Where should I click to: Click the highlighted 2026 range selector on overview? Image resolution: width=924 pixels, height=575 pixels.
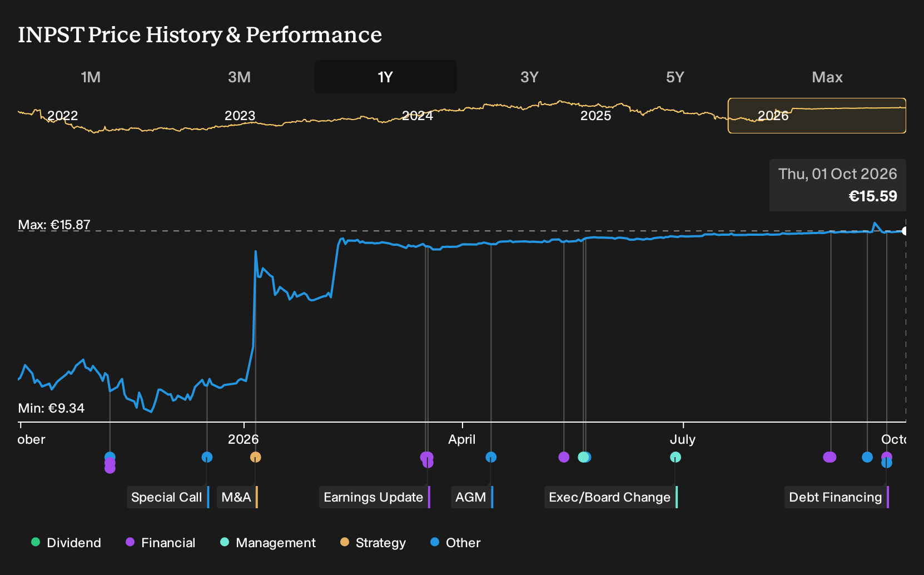817,116
